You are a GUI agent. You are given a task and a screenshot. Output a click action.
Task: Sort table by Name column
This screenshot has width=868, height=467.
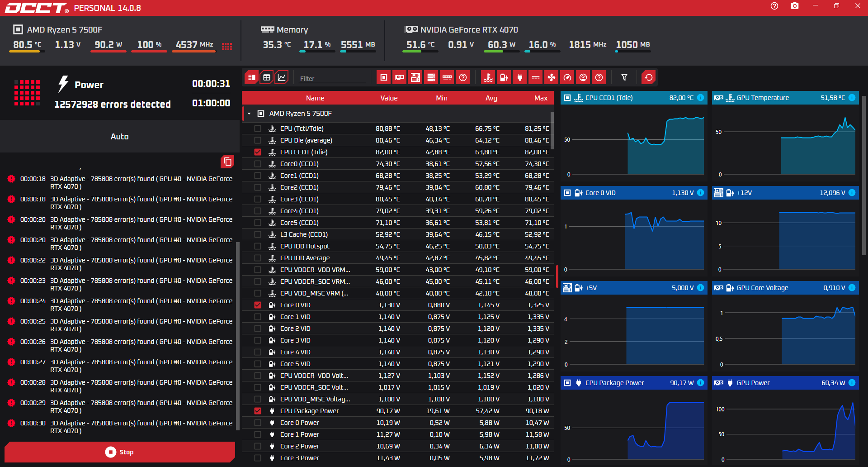tap(315, 98)
